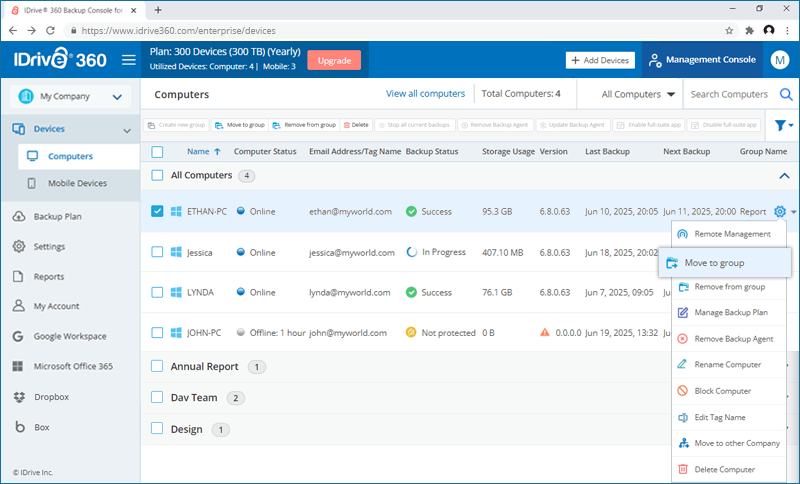Open the My Company dropdown
This screenshot has width=800, height=484.
[70, 97]
